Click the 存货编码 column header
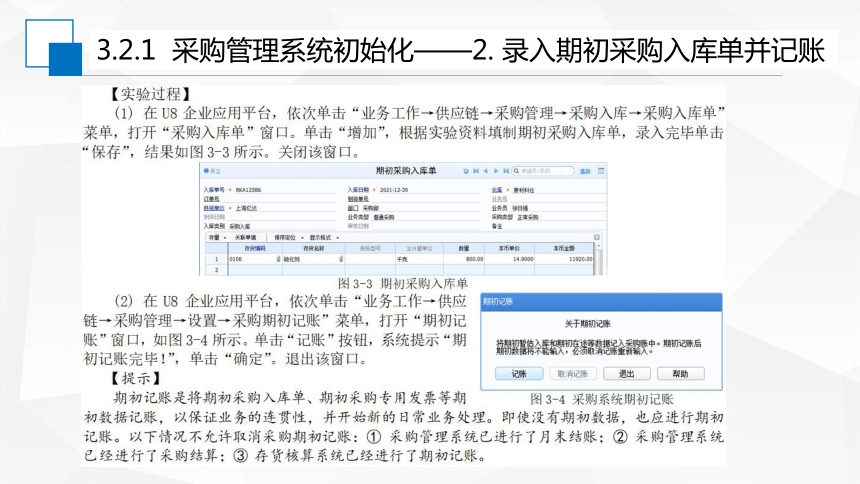Viewport: 860px width, 484px height. point(255,249)
